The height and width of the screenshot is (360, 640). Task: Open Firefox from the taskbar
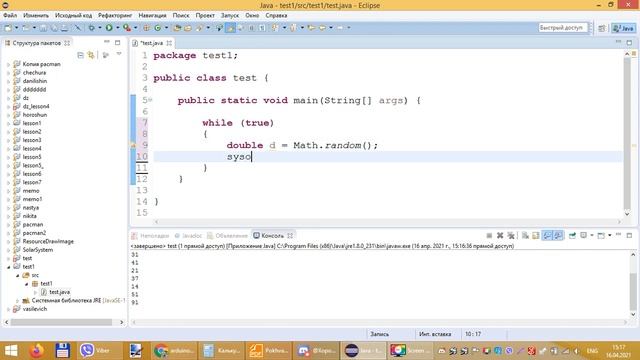(37, 351)
